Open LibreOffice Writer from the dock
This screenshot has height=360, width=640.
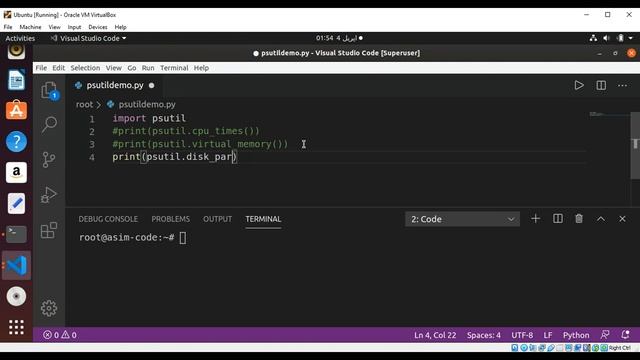pos(16,80)
